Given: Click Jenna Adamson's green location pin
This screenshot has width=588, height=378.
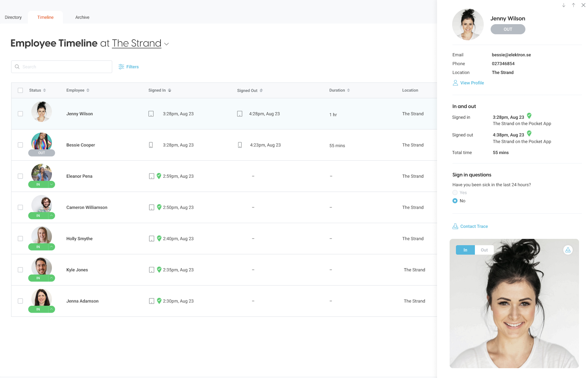Looking at the screenshot, I should [x=159, y=301].
